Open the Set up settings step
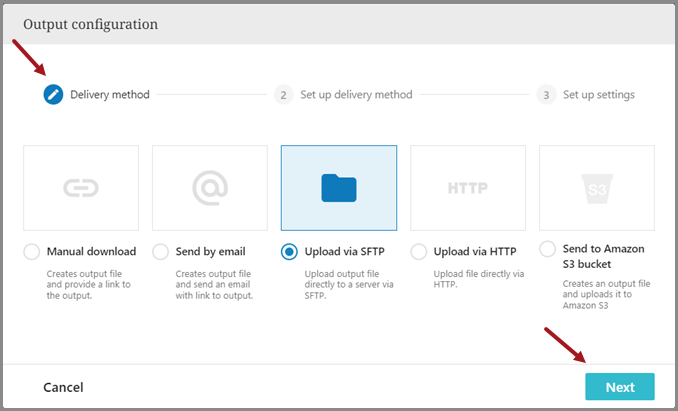The width and height of the screenshot is (678, 411). coord(598,95)
